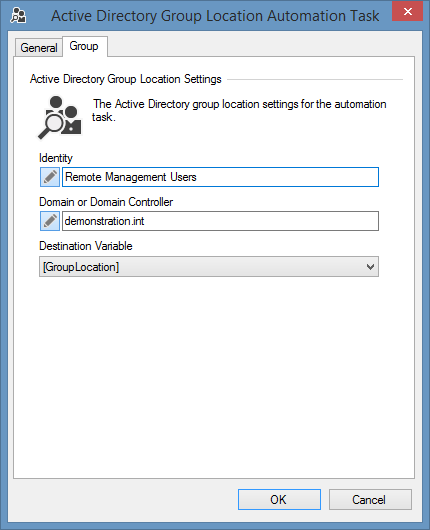Switch to the General tab

[x=39, y=48]
